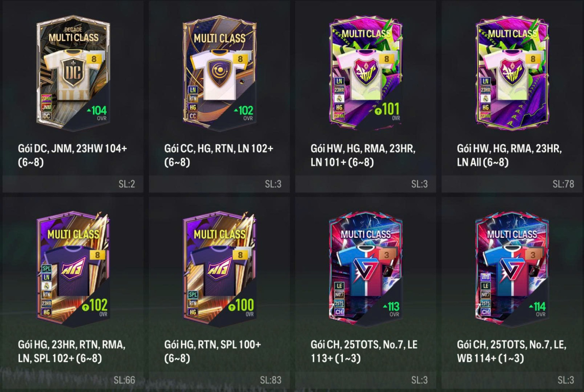Screen dimensions: 584x392
Task: Click the bronze number 3 tag on 113 card
Action: coord(387,255)
